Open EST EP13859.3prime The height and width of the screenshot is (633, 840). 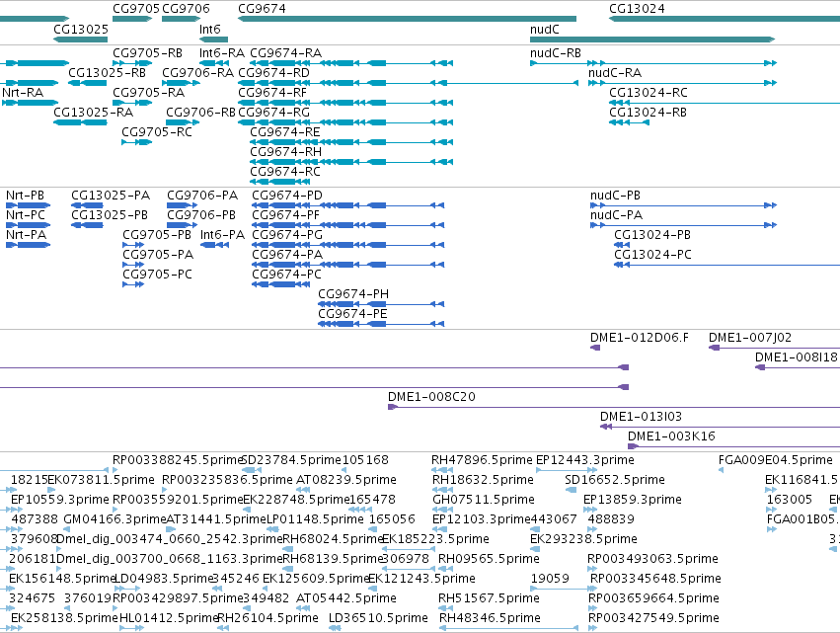(633, 501)
